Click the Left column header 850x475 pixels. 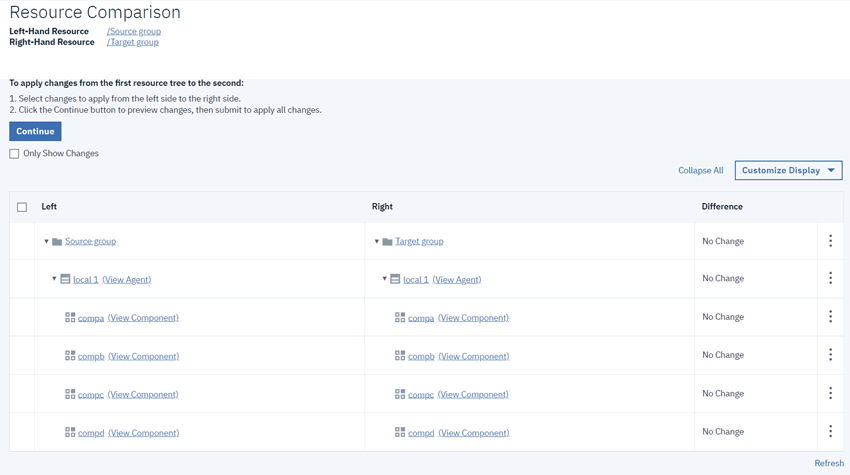[49, 207]
